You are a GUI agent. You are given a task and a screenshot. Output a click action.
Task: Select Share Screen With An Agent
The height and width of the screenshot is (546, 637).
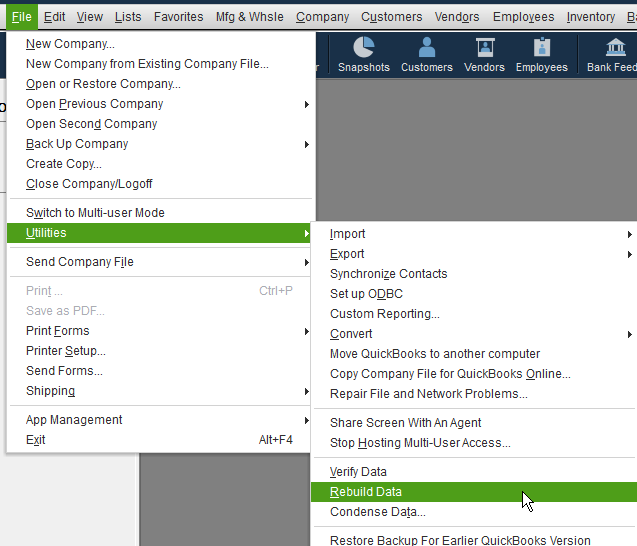tap(474, 423)
